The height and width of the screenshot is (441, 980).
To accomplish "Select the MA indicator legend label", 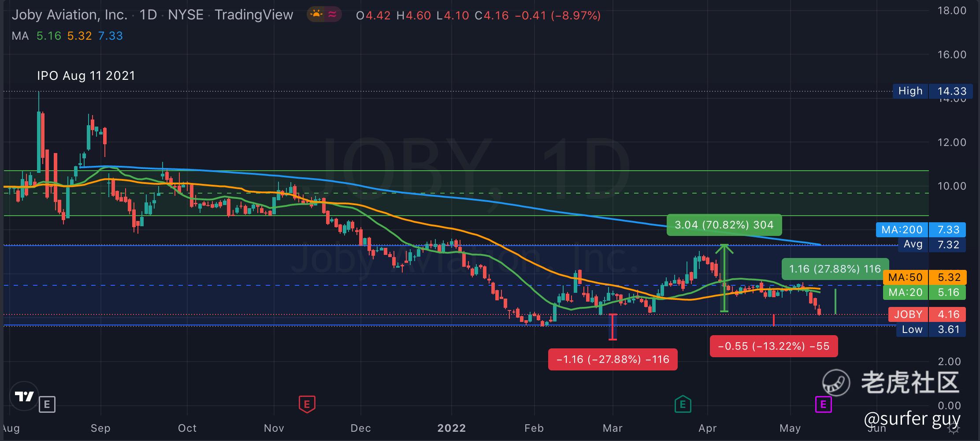I will click(x=20, y=36).
